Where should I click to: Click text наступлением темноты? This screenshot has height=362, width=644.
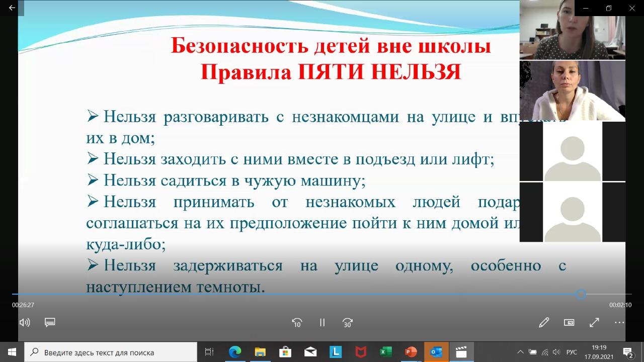click(x=176, y=287)
